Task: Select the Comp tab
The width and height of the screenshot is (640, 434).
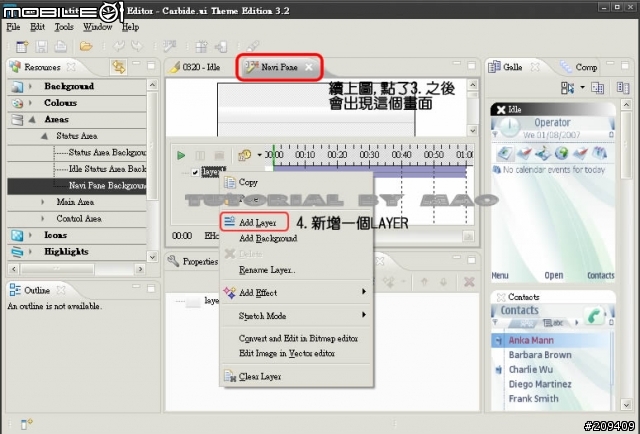Action: pos(579,67)
